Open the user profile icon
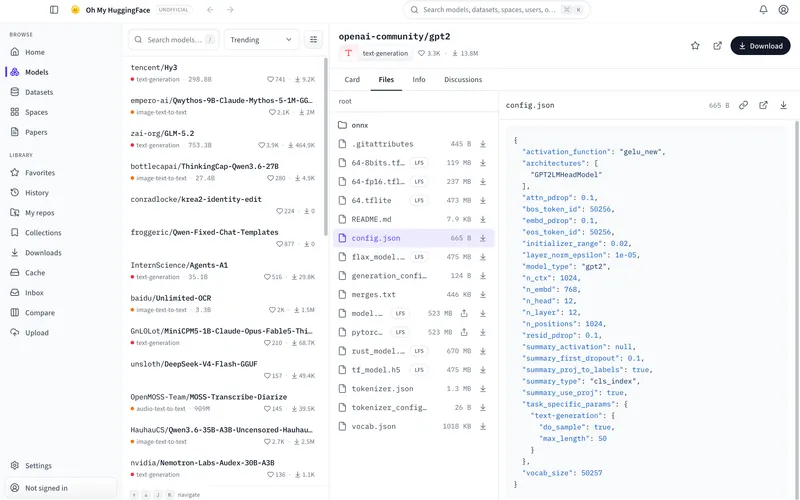The height and width of the screenshot is (500, 800). [783, 10]
